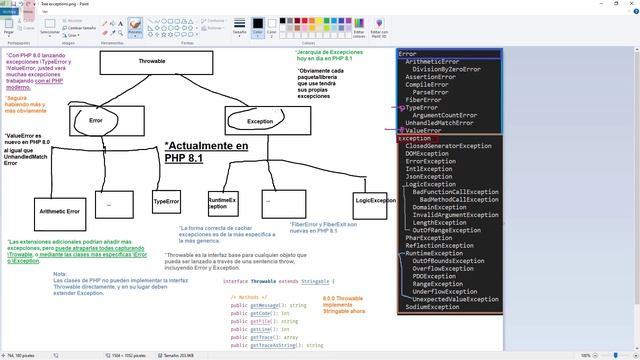The width and height of the screenshot is (640, 360).
Task: Pick the red color swatch
Action: tap(304, 21)
